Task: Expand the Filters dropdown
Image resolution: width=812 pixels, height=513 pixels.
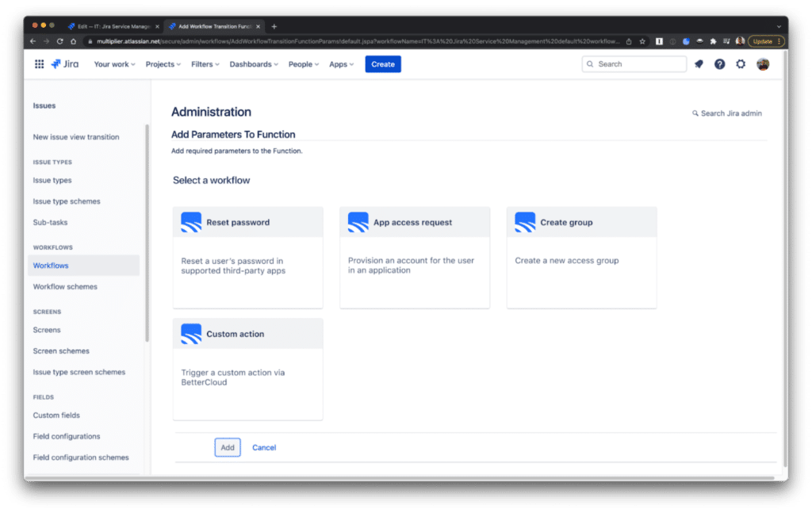Action: pyautogui.click(x=205, y=64)
